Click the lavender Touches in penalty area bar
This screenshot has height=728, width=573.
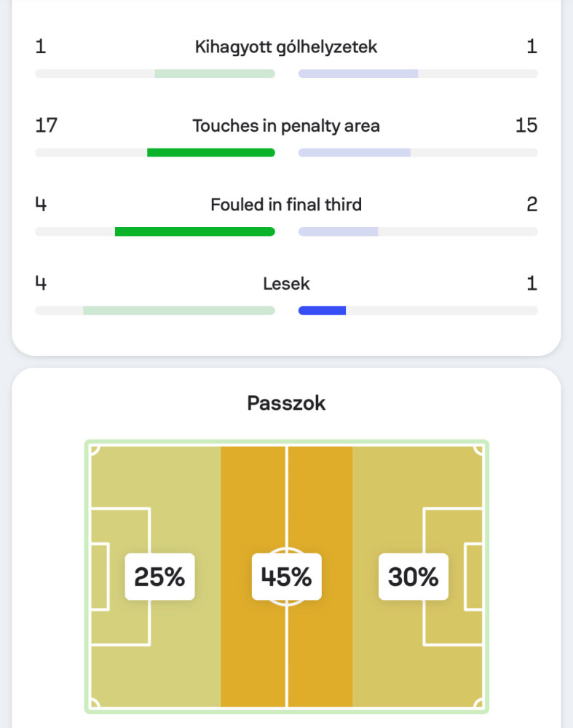[x=355, y=153]
